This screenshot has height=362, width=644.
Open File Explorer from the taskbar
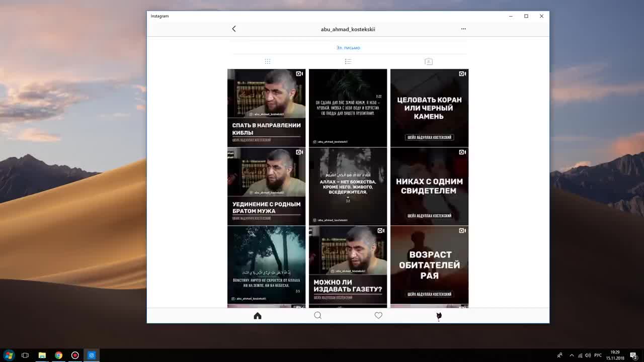pyautogui.click(x=42, y=355)
